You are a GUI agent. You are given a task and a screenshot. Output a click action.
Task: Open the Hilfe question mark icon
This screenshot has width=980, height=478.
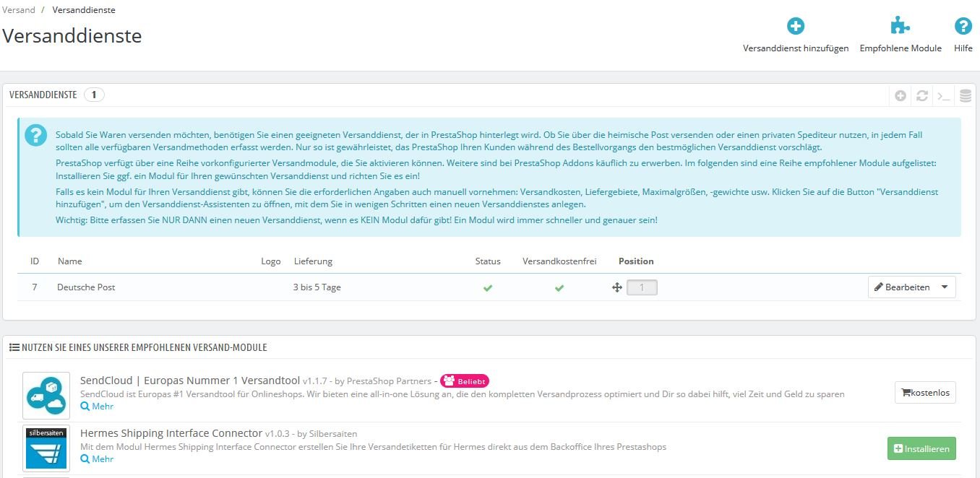click(963, 27)
